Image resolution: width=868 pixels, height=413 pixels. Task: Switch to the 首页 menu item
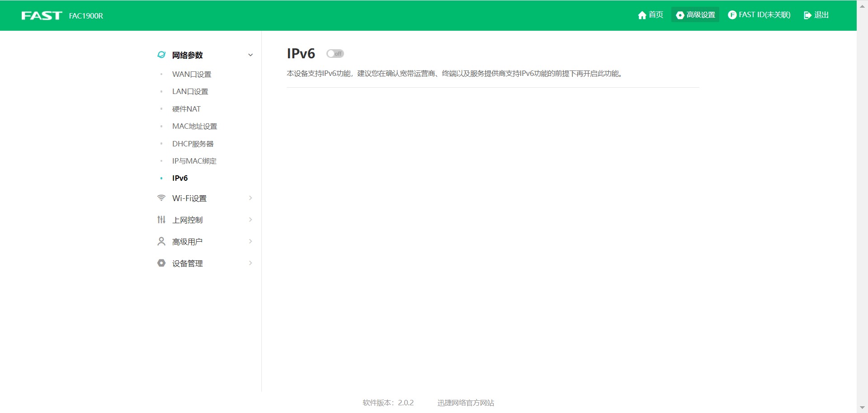pyautogui.click(x=655, y=15)
